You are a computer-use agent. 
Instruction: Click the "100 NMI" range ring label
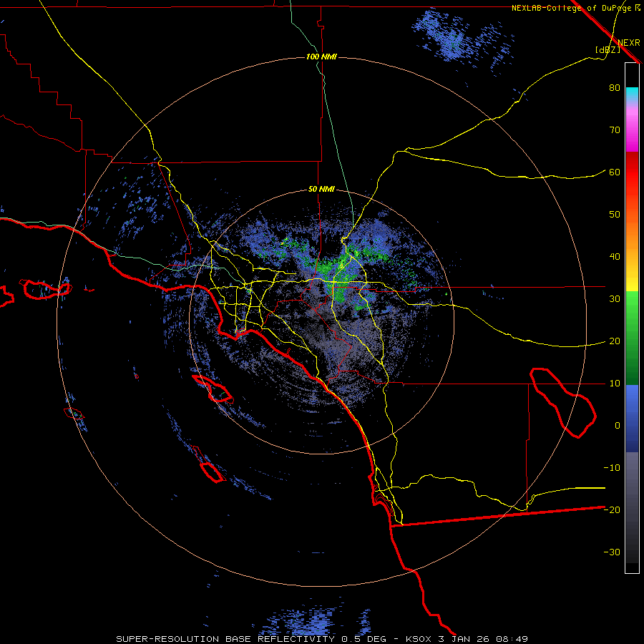pos(321,57)
